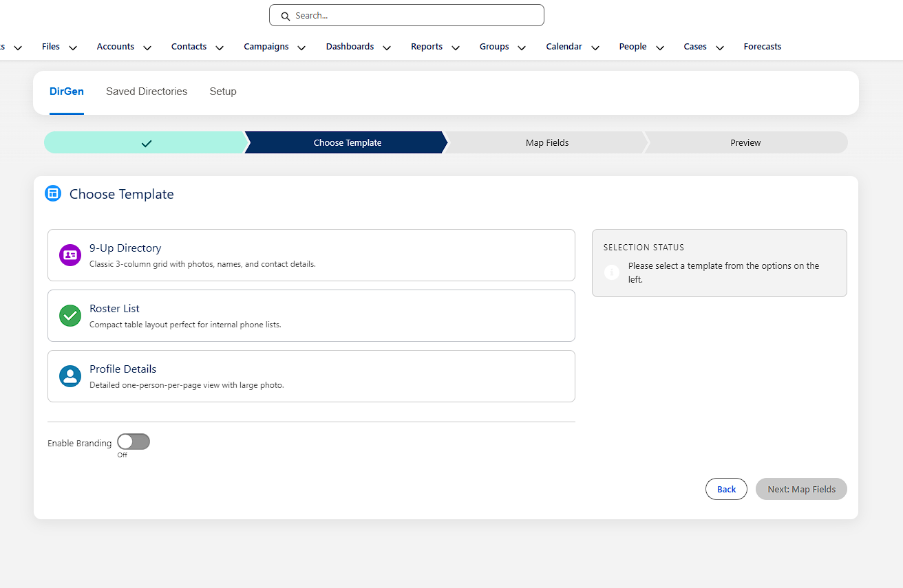Viewport: 903px width, 588px height.
Task: Open the Accounts dropdown arrow
Action: (147, 47)
